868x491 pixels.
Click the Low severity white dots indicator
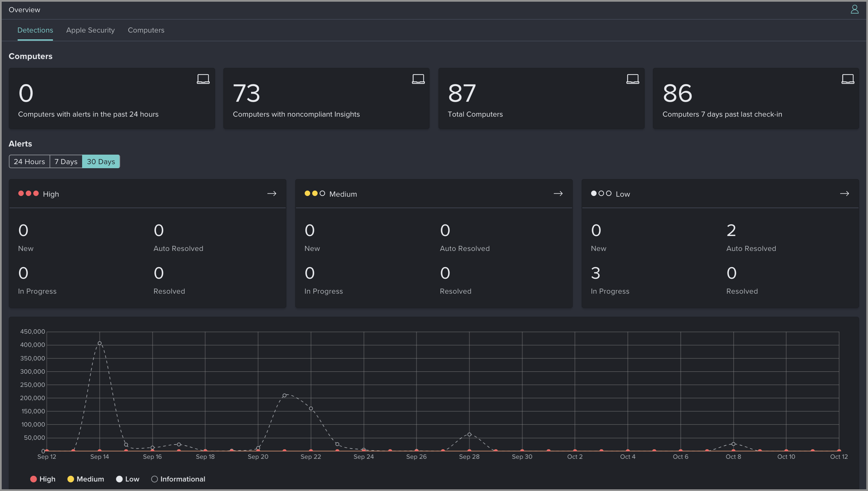pos(601,193)
